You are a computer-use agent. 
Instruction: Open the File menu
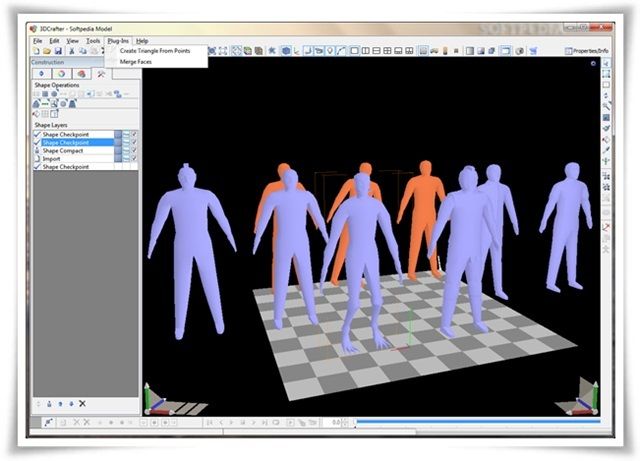38,41
